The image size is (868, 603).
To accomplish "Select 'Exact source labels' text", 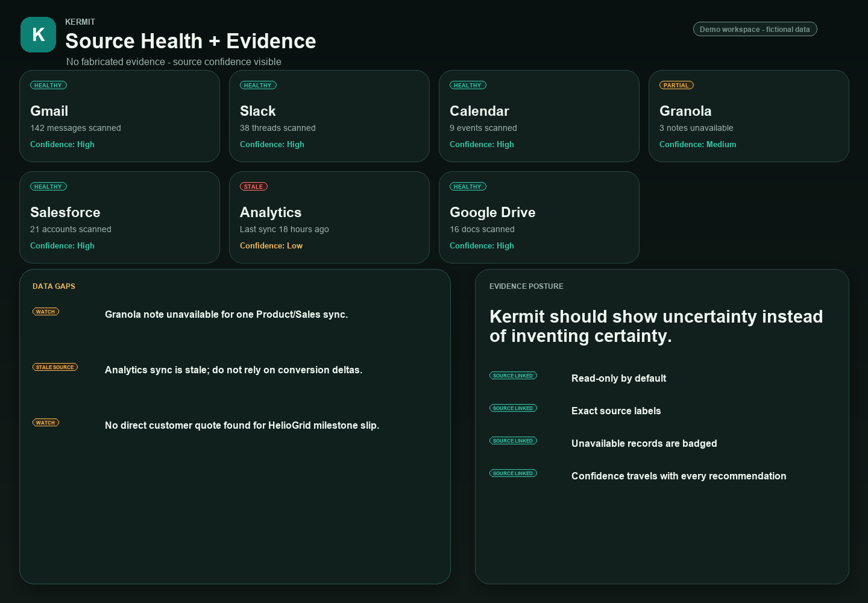I will [x=616, y=411].
